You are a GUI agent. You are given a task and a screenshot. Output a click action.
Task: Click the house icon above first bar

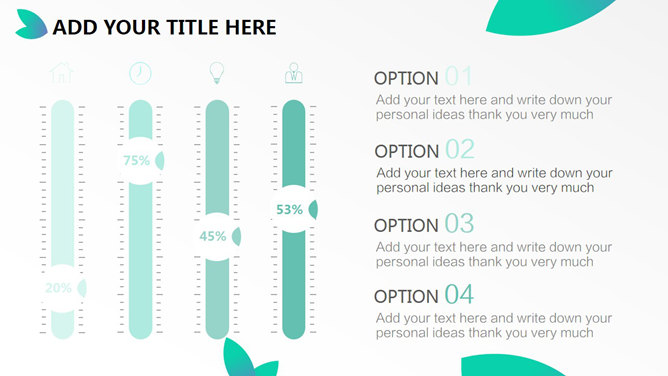pos(62,73)
